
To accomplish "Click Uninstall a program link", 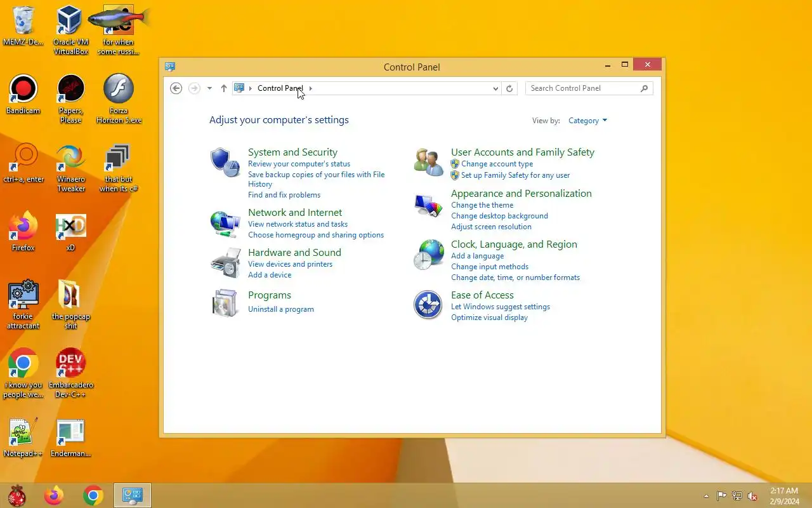I will 281,309.
